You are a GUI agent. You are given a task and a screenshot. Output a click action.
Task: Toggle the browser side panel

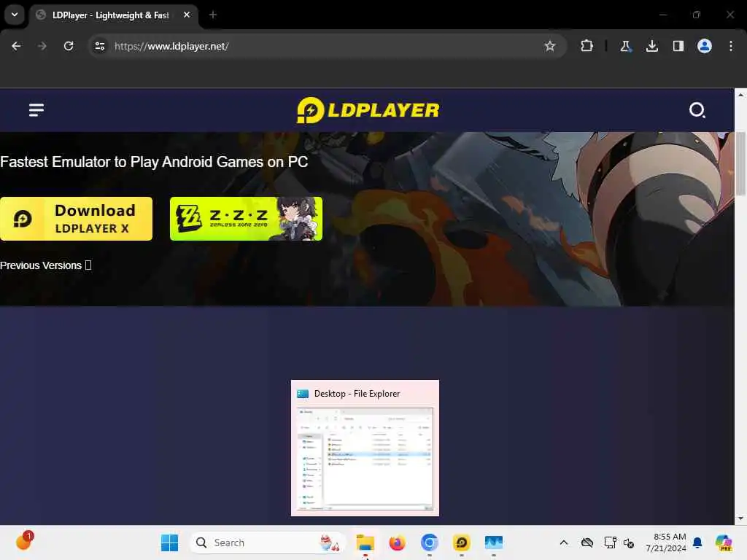click(x=678, y=46)
